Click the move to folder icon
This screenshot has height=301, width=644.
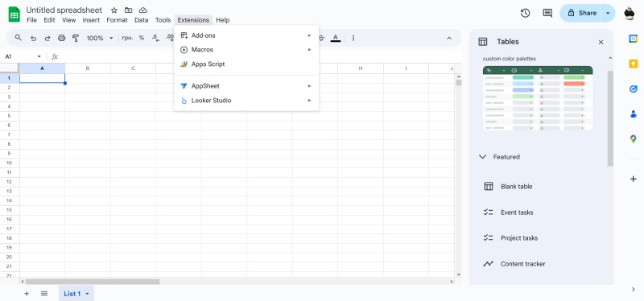coord(129,10)
